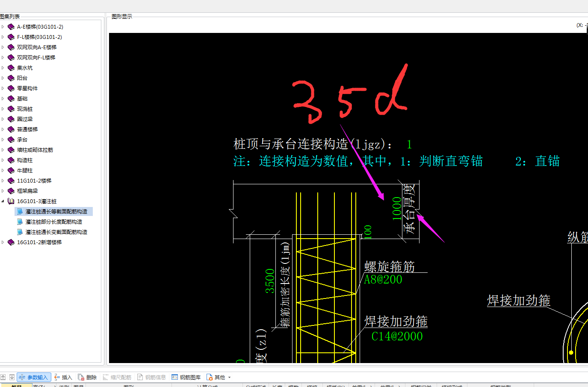Select the 框架扁梁 tree item
The width and height of the screenshot is (588, 387).
click(27, 191)
